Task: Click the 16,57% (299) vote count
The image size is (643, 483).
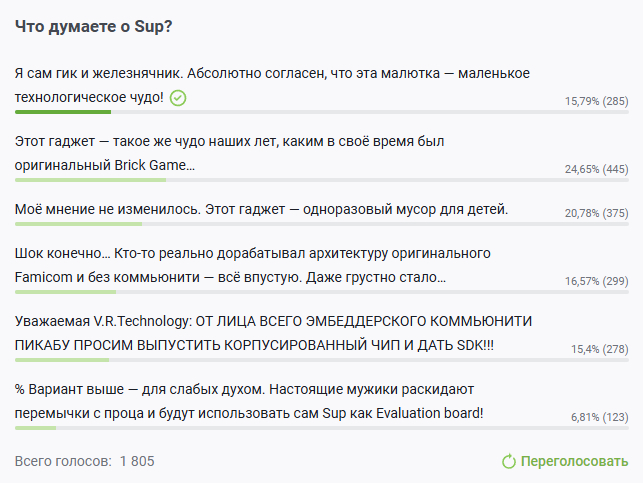Action: click(596, 281)
